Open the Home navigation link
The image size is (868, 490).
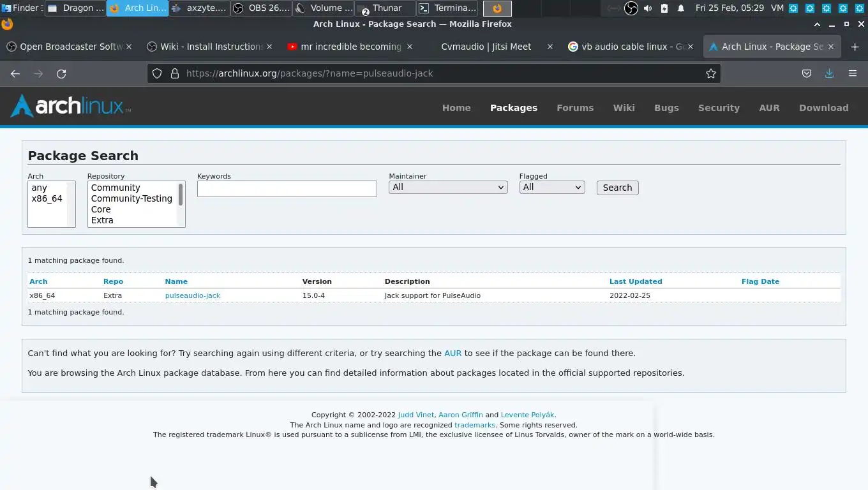point(456,108)
